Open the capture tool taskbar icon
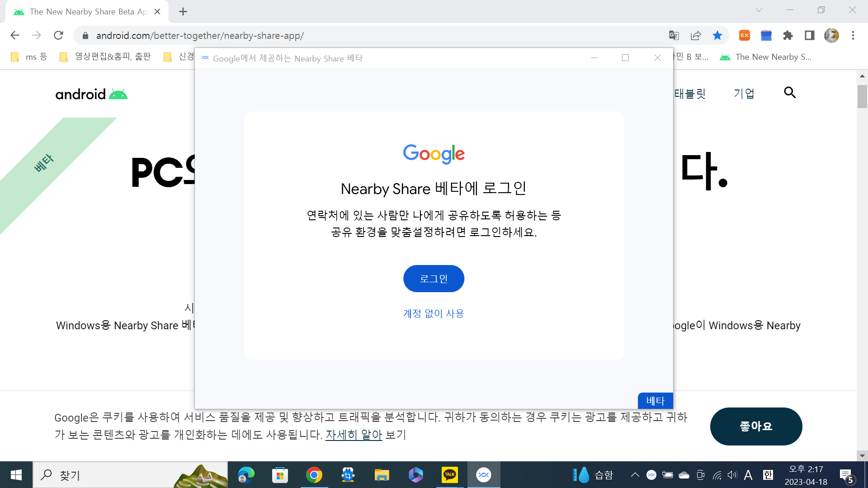This screenshot has width=868, height=488. (x=348, y=475)
